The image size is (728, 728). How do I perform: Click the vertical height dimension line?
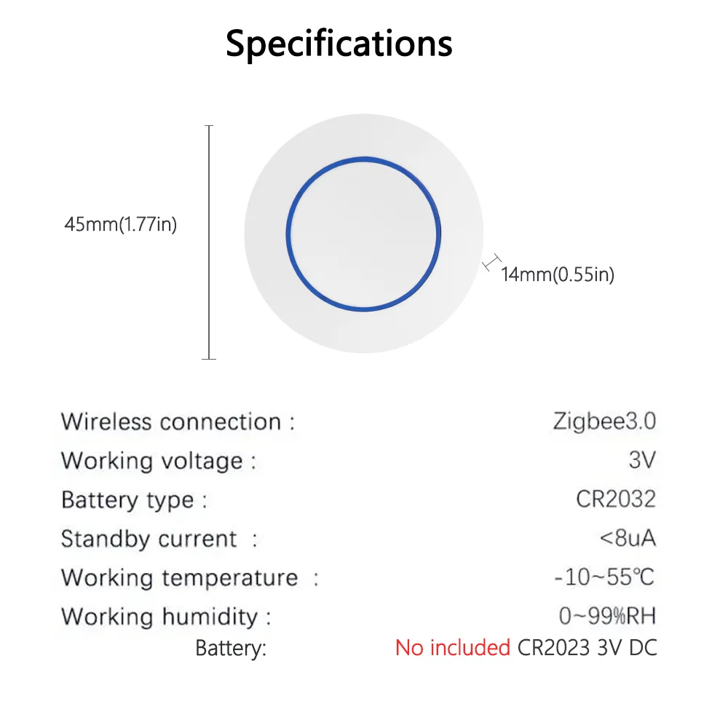(x=209, y=242)
